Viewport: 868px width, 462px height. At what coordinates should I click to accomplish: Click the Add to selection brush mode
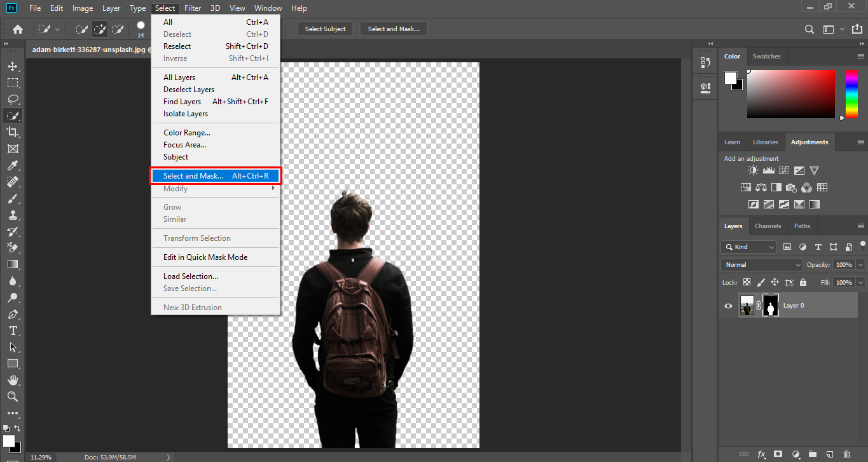point(100,29)
